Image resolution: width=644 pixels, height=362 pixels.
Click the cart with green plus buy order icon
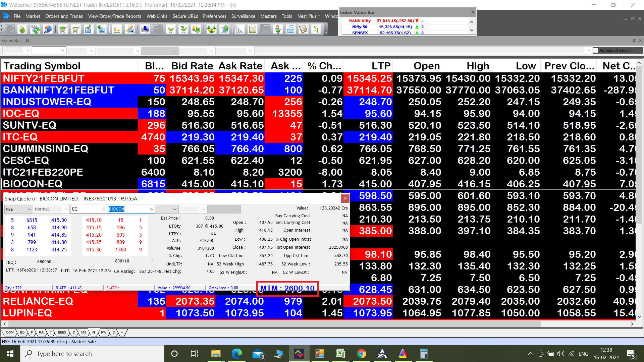[x=63, y=29]
